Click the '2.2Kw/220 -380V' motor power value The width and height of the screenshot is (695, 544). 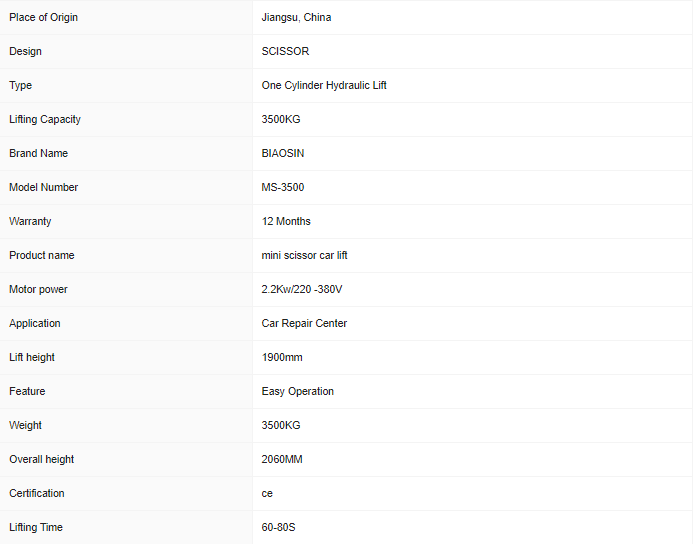[x=304, y=290]
